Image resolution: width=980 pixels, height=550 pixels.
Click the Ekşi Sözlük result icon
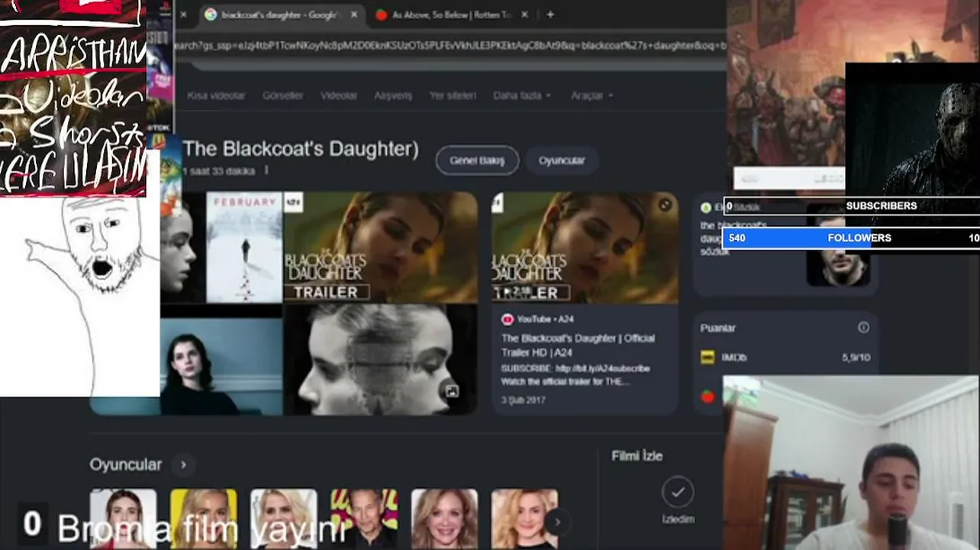pyautogui.click(x=706, y=208)
